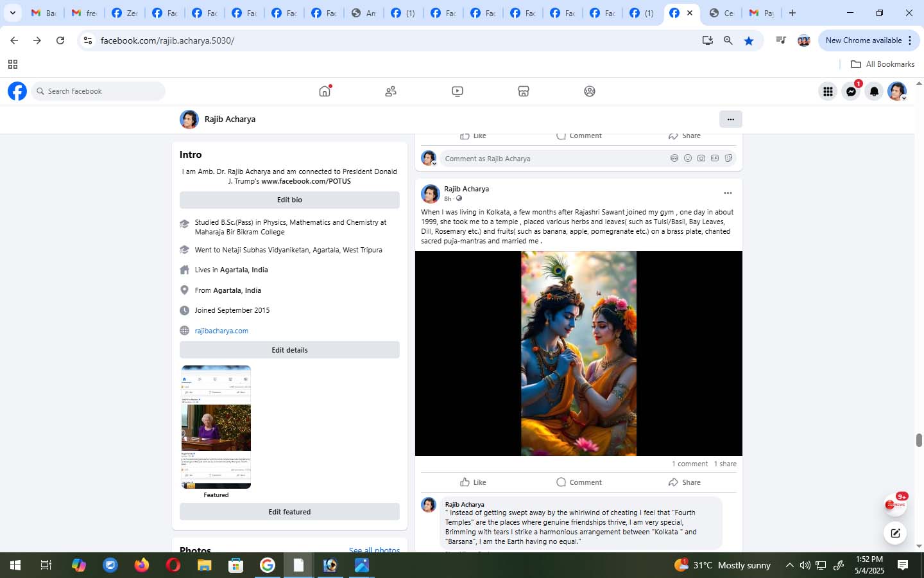This screenshot has width=924, height=578.
Task: Insert sticker in comment box
Action: [728, 158]
